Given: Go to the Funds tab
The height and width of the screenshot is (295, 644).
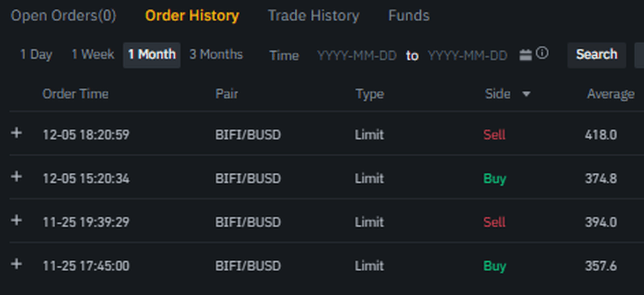Looking at the screenshot, I should click(409, 16).
